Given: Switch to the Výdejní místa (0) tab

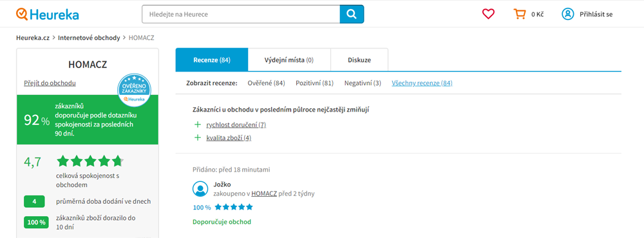Looking at the screenshot, I should (289, 60).
